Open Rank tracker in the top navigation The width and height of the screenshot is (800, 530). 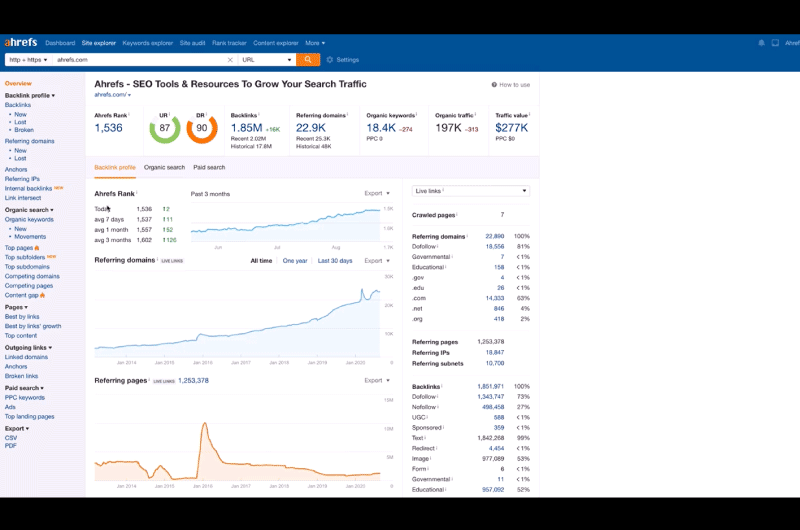229,43
